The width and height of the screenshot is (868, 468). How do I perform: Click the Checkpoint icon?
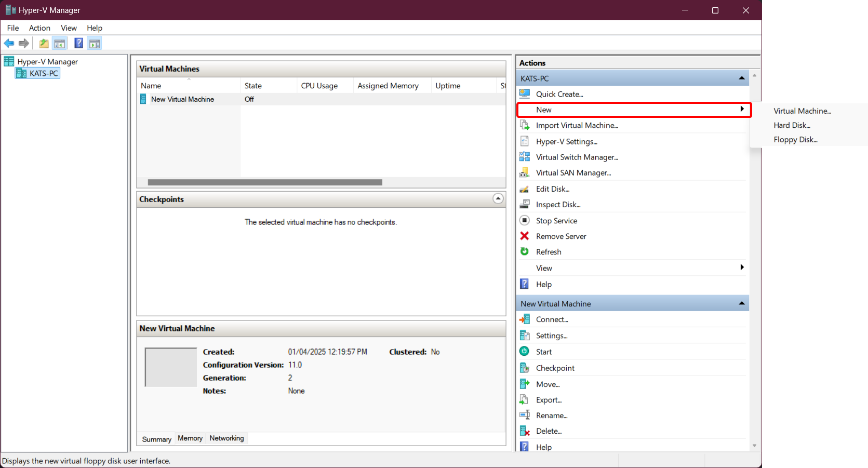[x=525, y=368]
